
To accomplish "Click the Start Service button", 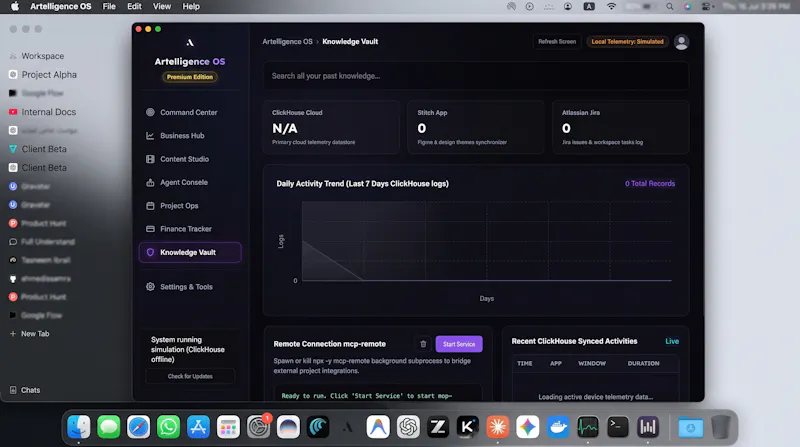I will point(459,344).
